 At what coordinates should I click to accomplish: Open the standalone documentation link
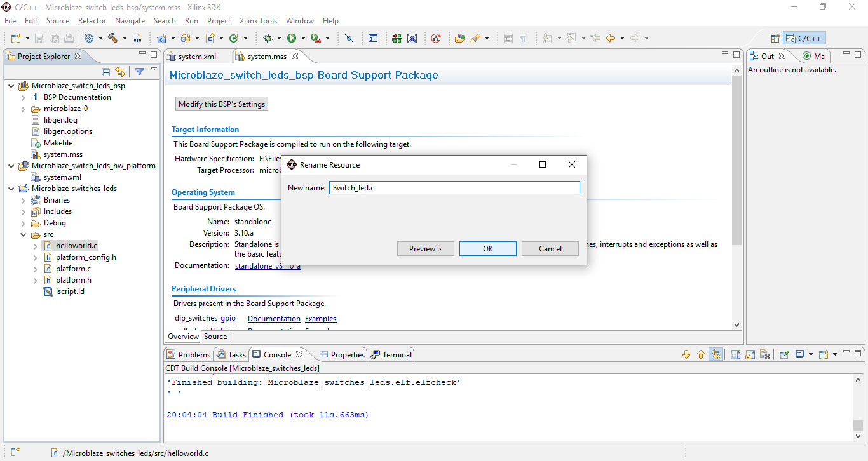tap(268, 266)
